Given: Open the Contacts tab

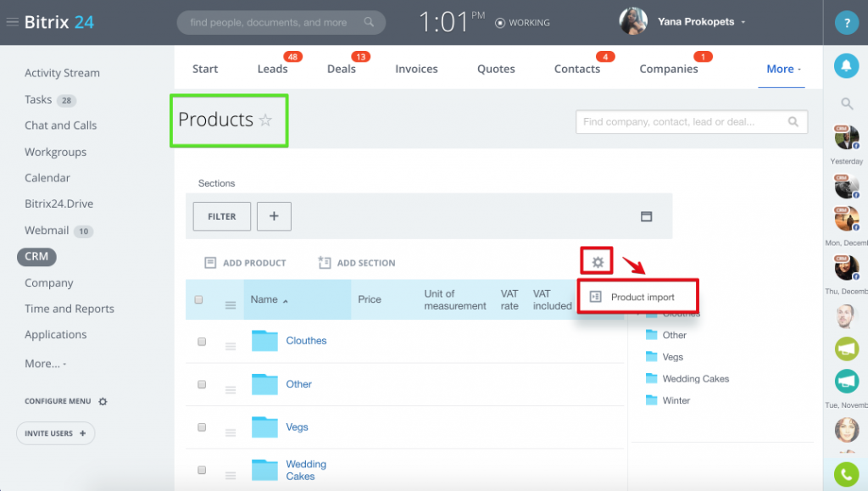Looking at the screenshot, I should coord(577,69).
